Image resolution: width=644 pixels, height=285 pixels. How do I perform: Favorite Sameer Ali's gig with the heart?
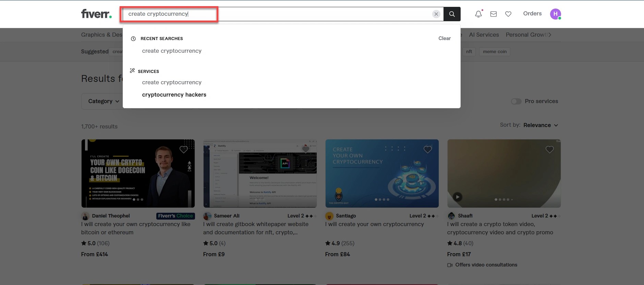click(306, 149)
